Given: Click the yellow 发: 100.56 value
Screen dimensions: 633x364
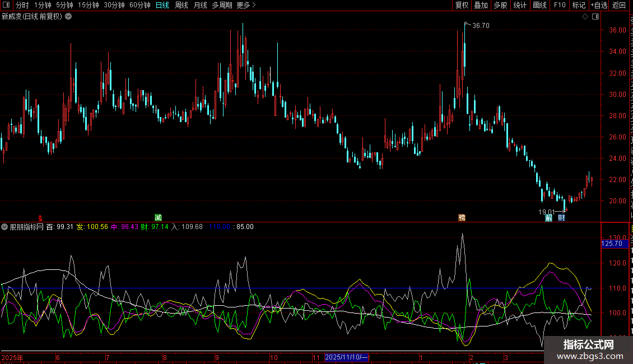Looking at the screenshot, I should pos(92,227).
